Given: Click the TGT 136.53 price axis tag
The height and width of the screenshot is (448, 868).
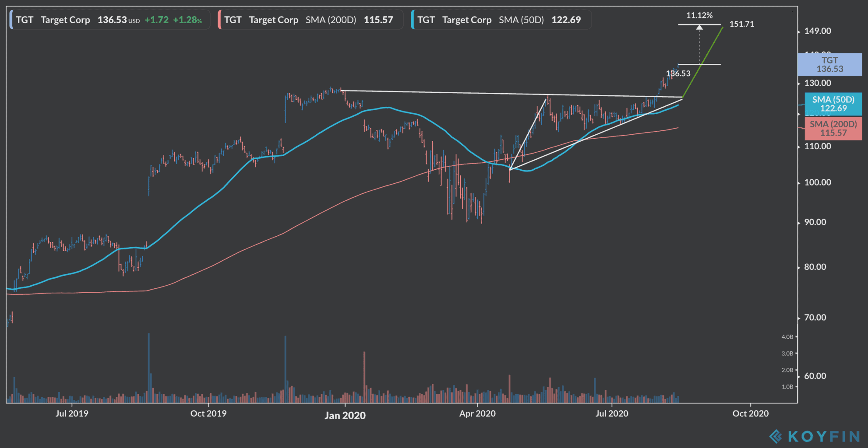Looking at the screenshot, I should 830,64.
